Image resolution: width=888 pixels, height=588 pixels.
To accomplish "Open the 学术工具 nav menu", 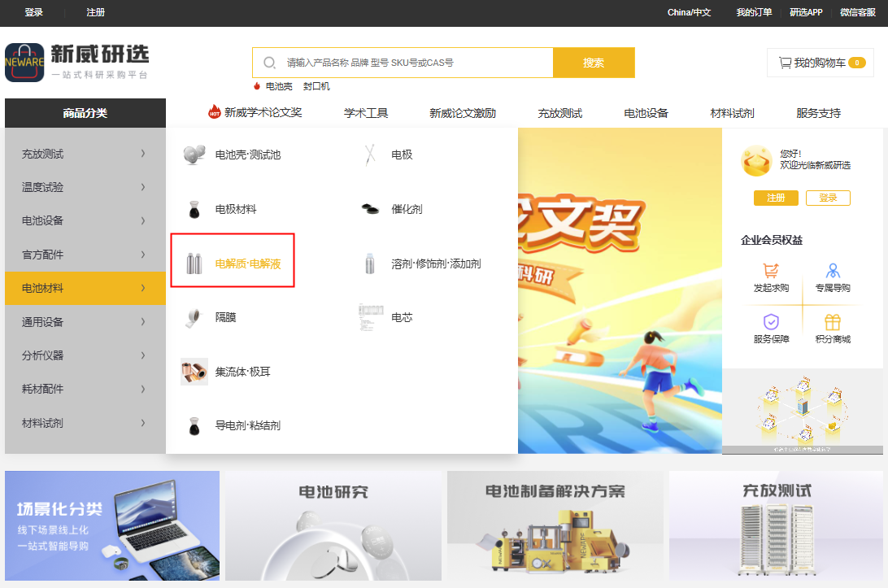I will point(366,113).
